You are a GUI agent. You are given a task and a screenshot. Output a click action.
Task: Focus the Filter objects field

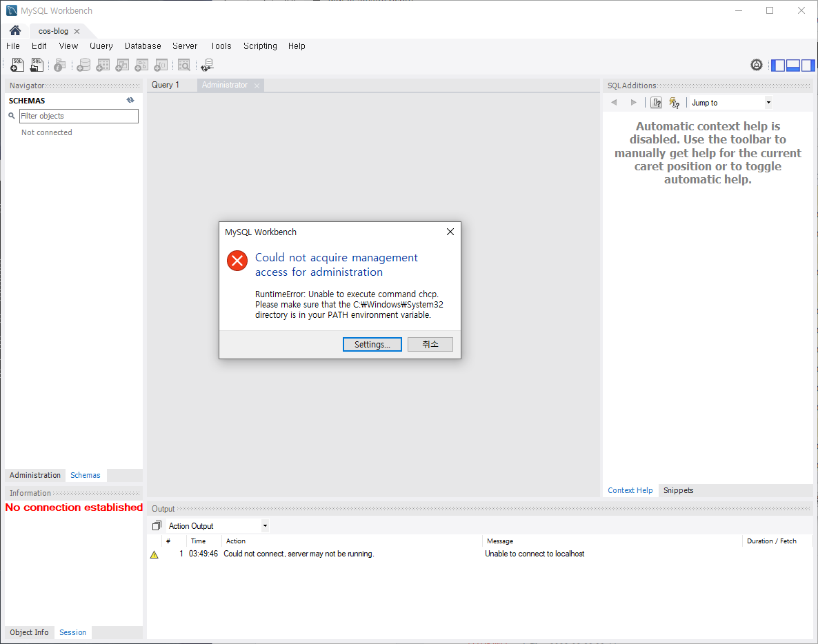click(79, 116)
